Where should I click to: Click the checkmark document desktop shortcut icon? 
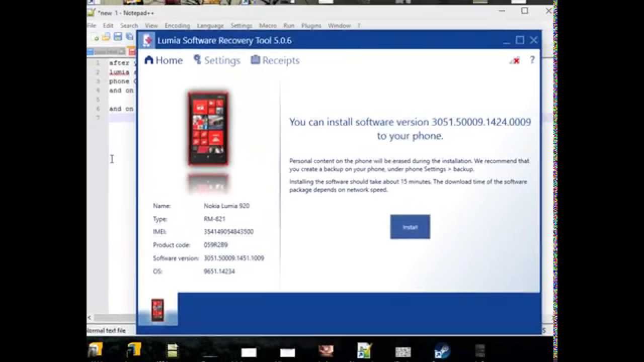click(364, 351)
